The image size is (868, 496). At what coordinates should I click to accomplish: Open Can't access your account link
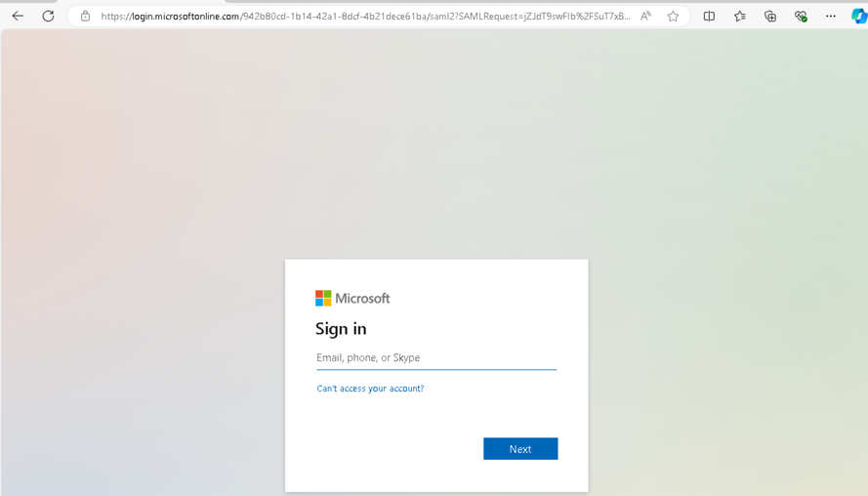[x=370, y=389]
